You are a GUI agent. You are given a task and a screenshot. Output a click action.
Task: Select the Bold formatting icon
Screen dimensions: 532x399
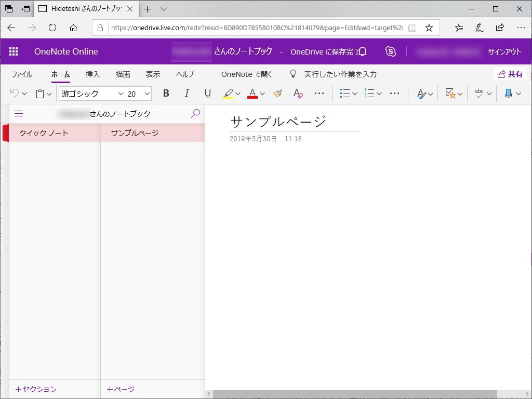click(166, 94)
